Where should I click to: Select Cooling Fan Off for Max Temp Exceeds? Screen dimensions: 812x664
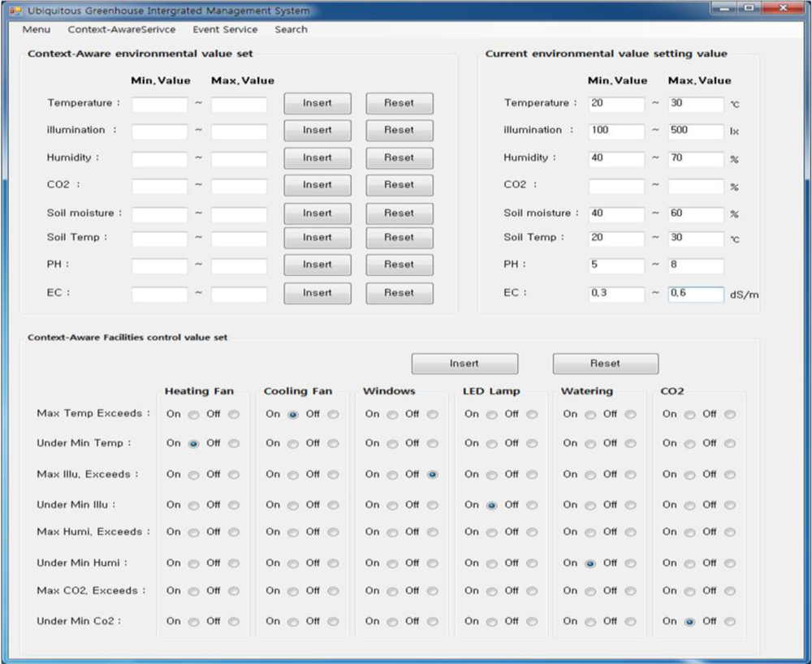coord(333,415)
